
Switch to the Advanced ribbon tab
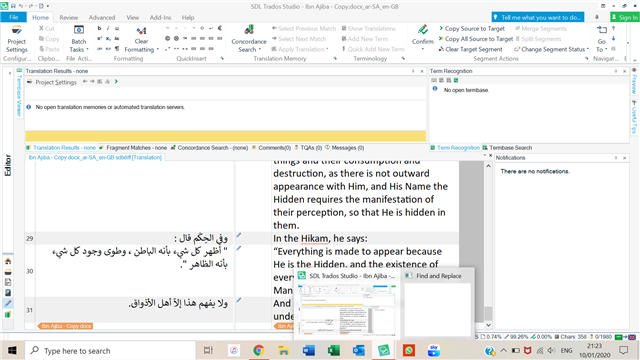pos(102,18)
